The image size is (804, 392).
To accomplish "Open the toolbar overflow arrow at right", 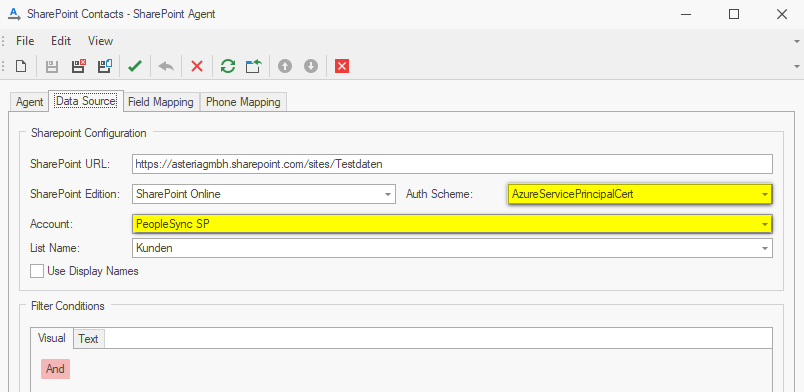I will [796, 67].
